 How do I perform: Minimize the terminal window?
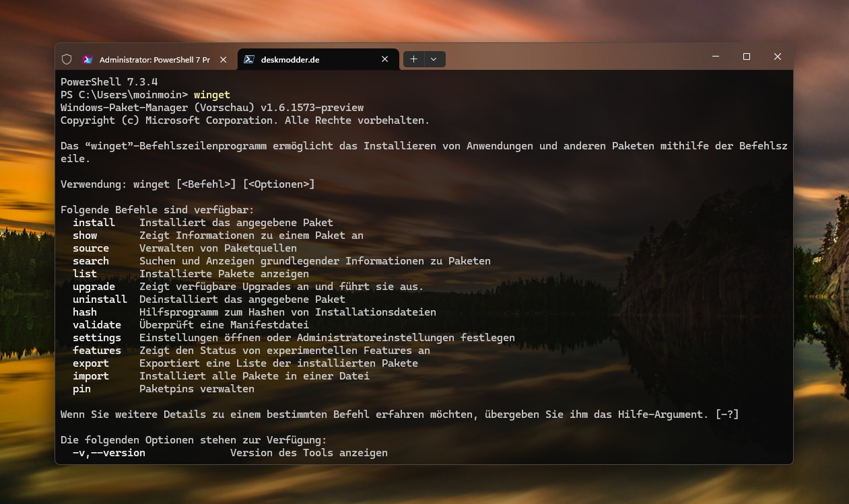716,57
